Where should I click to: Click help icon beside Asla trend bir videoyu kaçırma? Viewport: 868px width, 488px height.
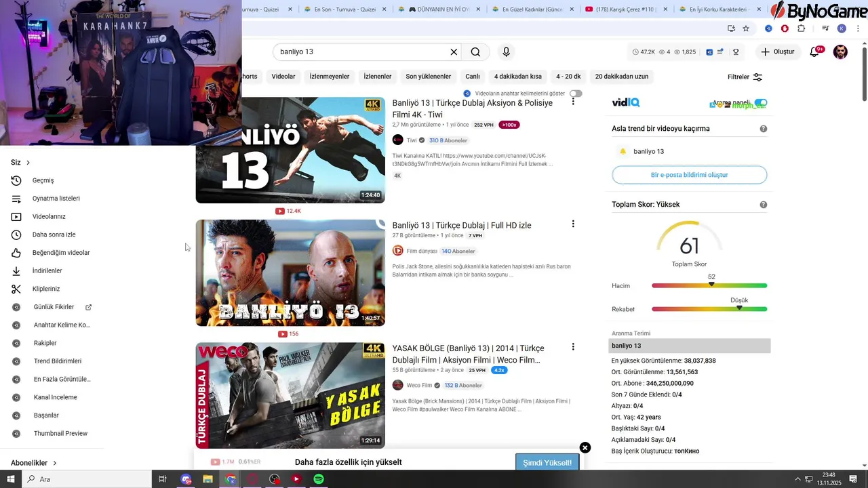pos(764,129)
